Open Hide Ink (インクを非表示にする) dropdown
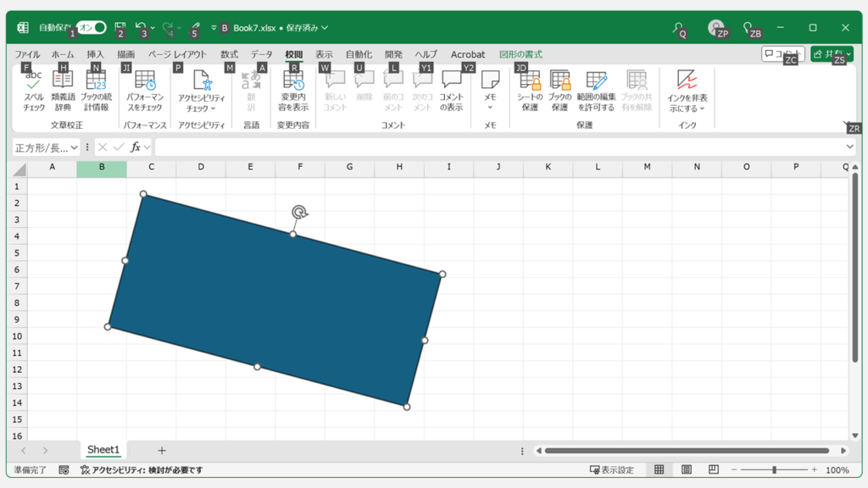Viewport: 868px width, 488px height. click(687, 91)
